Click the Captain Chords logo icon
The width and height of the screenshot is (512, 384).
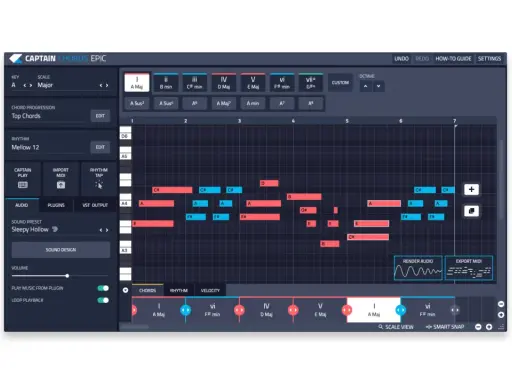coord(16,59)
